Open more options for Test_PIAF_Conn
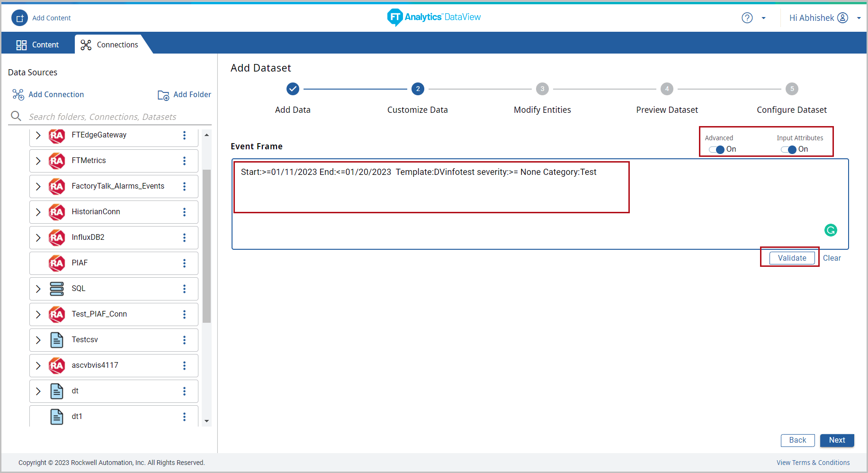Viewport: 868px width, 473px height. (184, 315)
